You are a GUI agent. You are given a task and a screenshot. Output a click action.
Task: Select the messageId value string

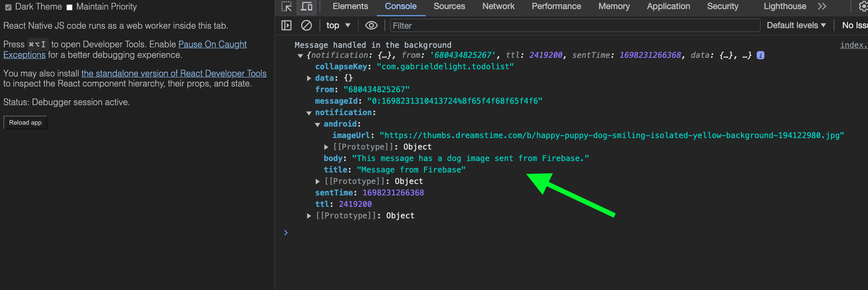(455, 101)
